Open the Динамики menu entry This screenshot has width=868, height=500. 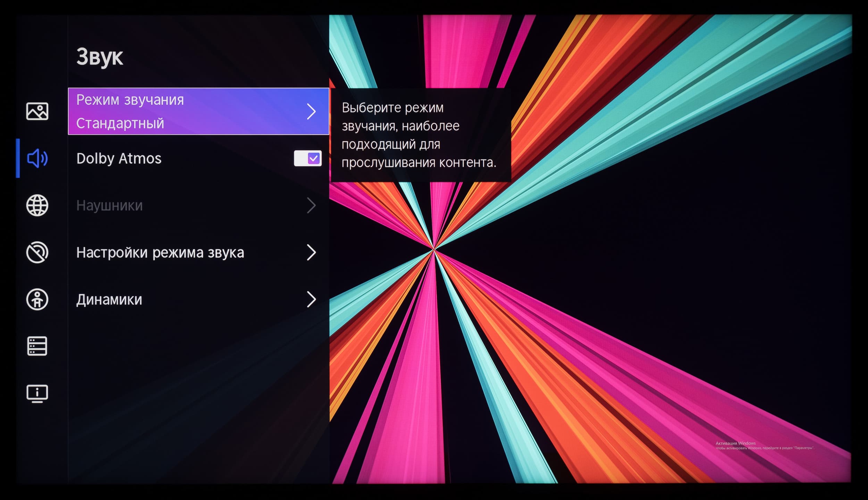point(109,300)
